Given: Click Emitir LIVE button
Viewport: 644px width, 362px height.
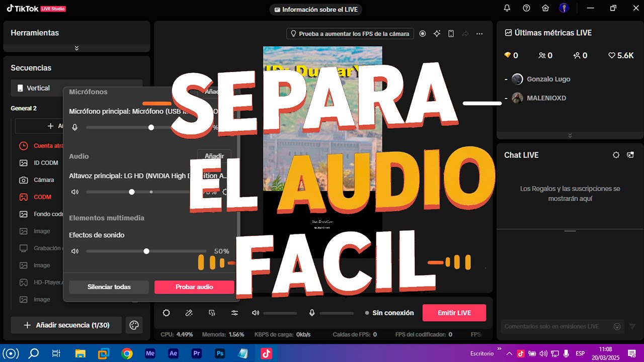Looking at the screenshot, I should tap(454, 313).
